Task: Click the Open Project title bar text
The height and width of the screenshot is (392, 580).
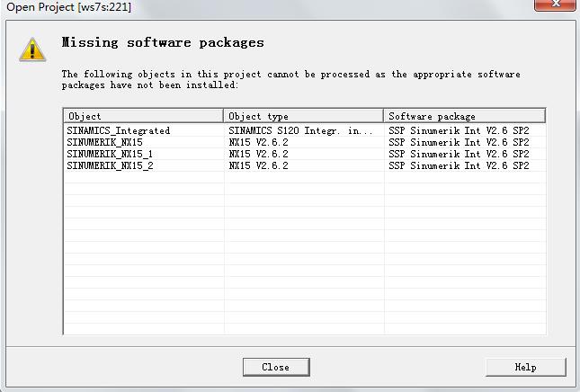Action: pyautogui.click(x=65, y=8)
